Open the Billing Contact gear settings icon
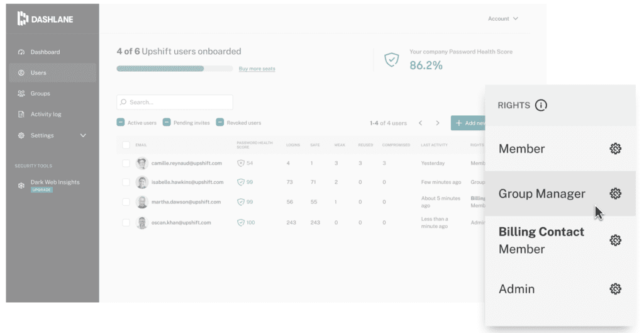 (616, 240)
